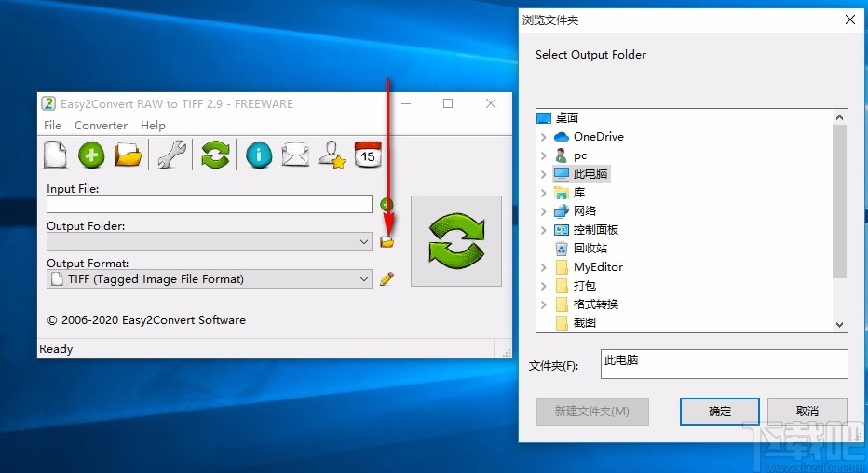868x473 pixels.
Task: Click the envelope mail toolbar icon
Action: (295, 155)
